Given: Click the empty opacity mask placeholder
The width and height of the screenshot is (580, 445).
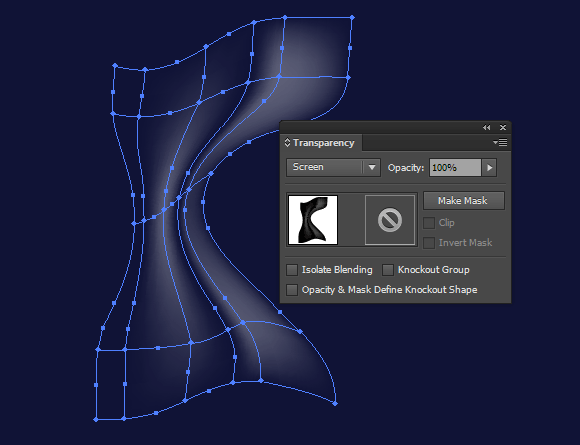Looking at the screenshot, I should click(x=390, y=220).
